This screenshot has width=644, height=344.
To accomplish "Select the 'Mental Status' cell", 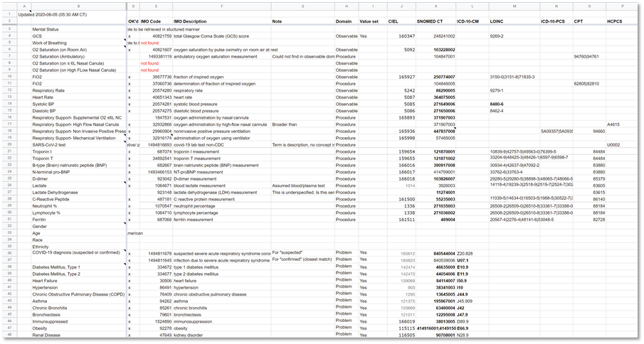I will [46, 29].
